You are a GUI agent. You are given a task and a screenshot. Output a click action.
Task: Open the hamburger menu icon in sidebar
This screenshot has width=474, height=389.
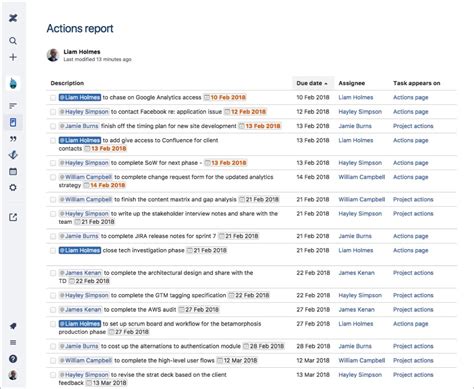[x=13, y=343]
